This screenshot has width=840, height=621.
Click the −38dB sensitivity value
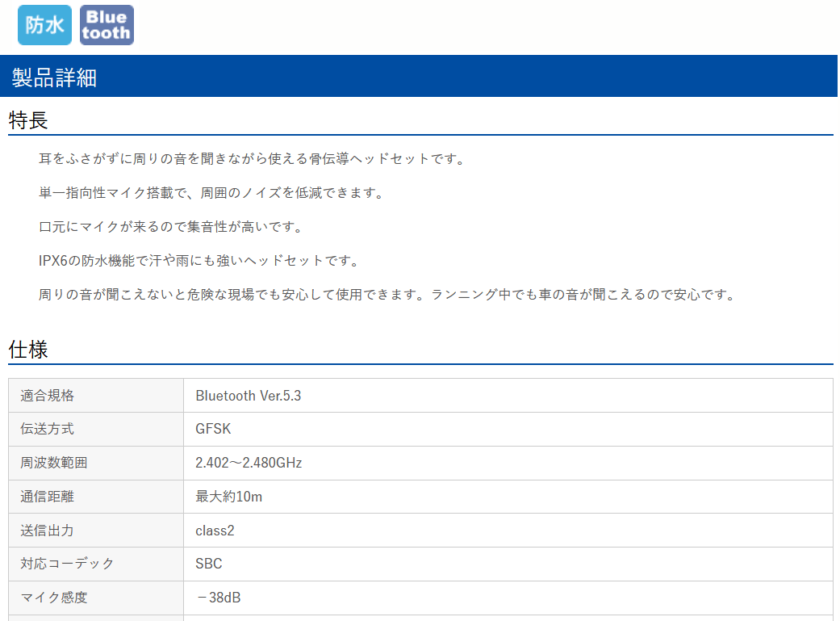point(215,598)
